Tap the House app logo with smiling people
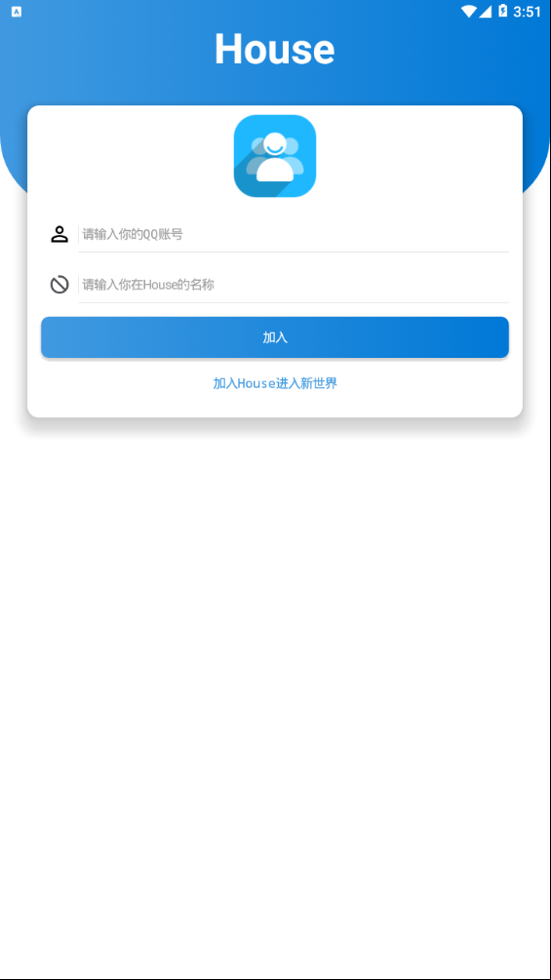551x980 pixels. (x=275, y=156)
